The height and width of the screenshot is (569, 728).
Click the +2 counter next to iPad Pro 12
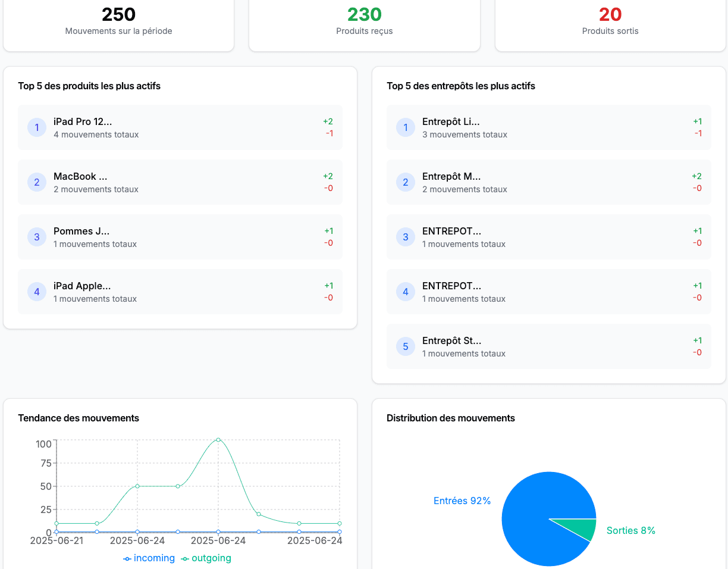pyautogui.click(x=328, y=120)
